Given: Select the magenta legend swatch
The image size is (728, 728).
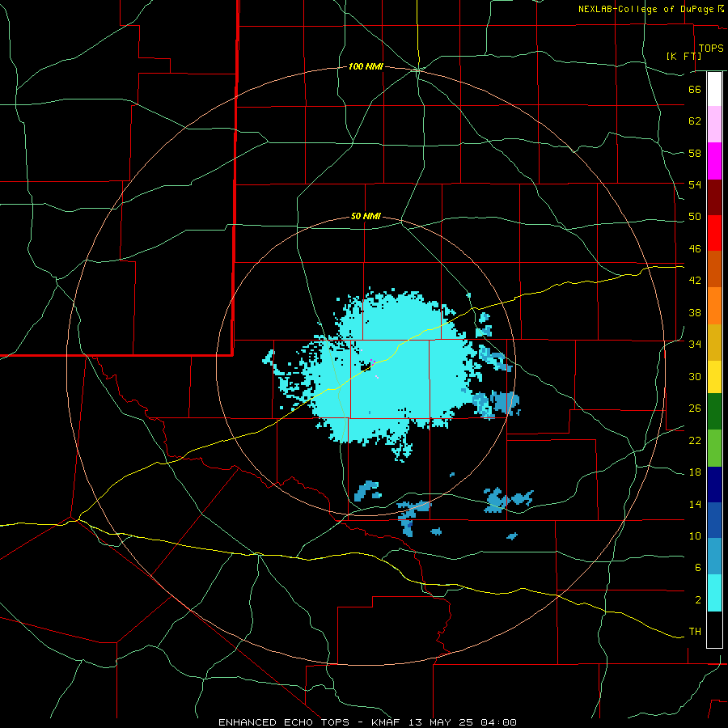Looking at the screenshot, I should (x=714, y=161).
